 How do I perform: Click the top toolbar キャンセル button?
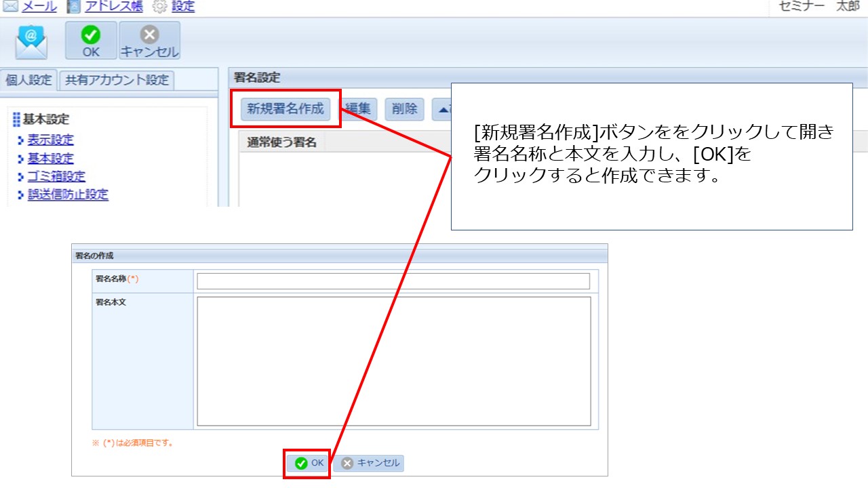click(x=149, y=41)
